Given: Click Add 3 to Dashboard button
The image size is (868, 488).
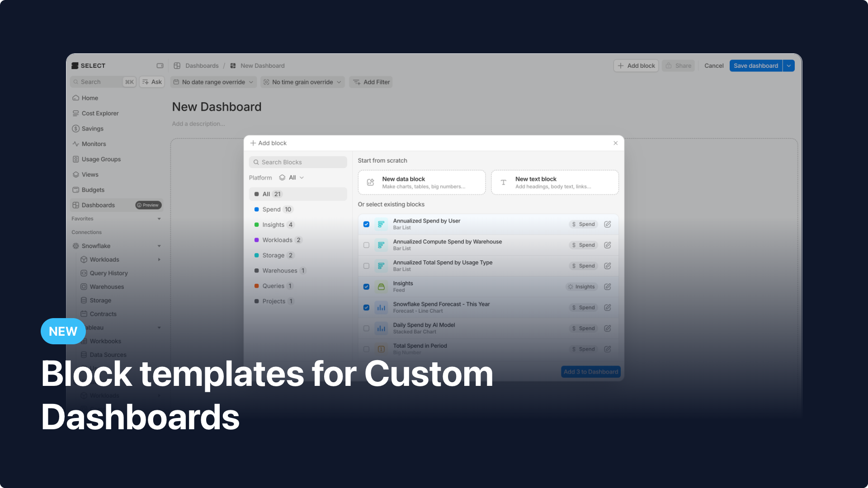Looking at the screenshot, I should click(590, 371).
